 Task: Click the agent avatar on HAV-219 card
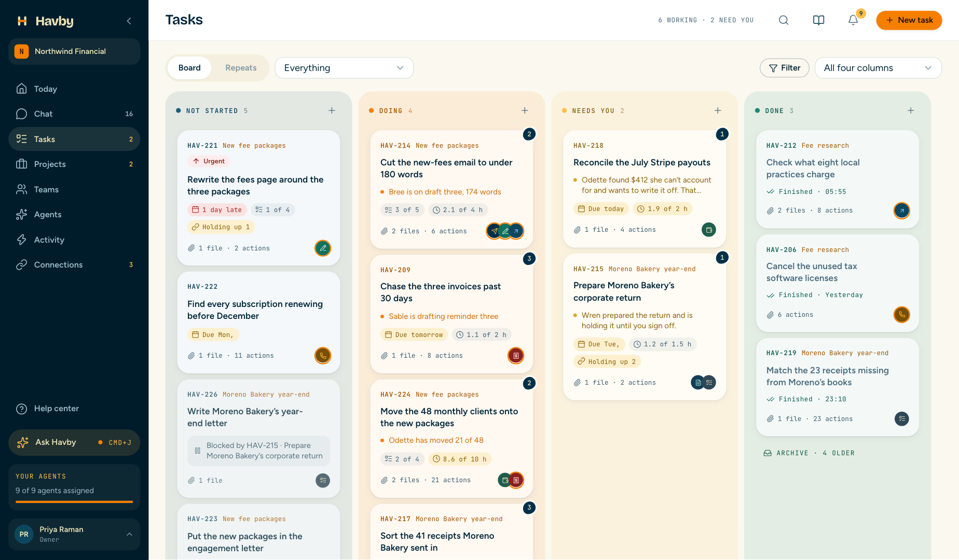(902, 419)
